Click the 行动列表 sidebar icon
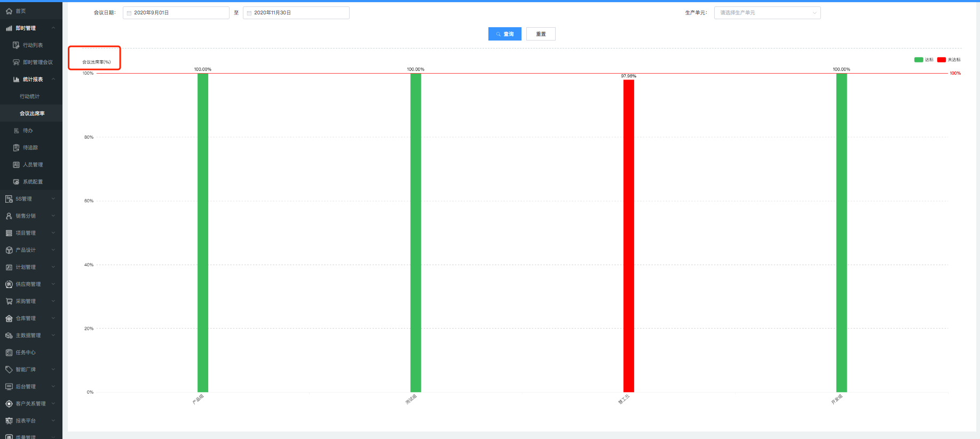Screen dimensions: 980x439 tap(16, 45)
